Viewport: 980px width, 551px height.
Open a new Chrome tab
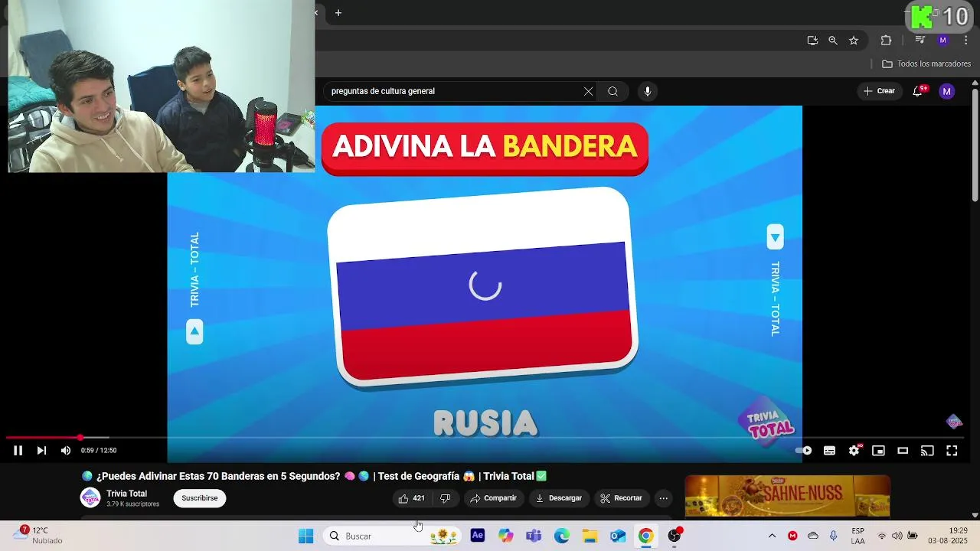[338, 13]
